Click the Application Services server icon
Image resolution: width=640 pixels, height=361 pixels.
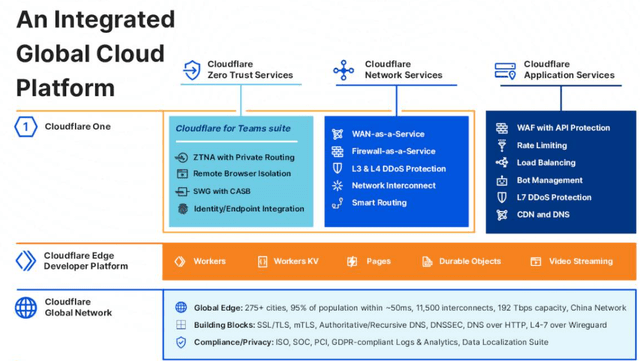click(505, 71)
